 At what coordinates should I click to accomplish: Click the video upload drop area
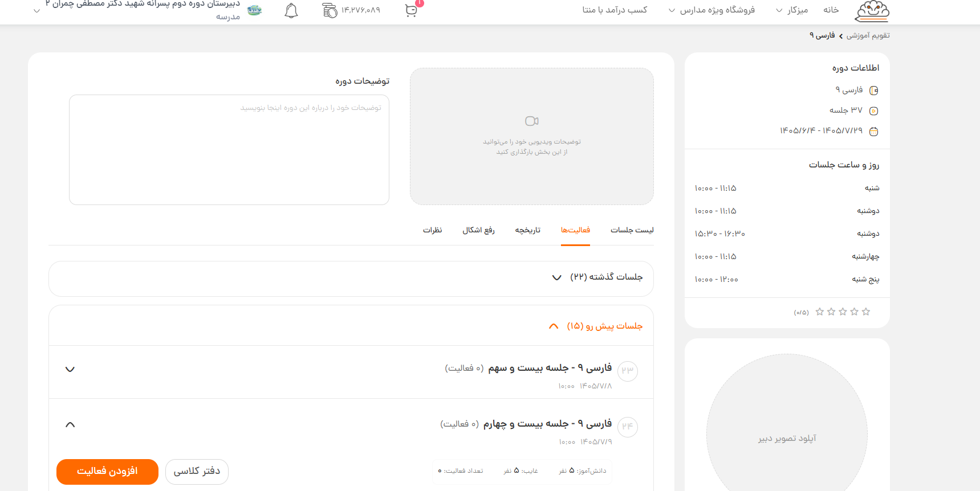(x=532, y=137)
